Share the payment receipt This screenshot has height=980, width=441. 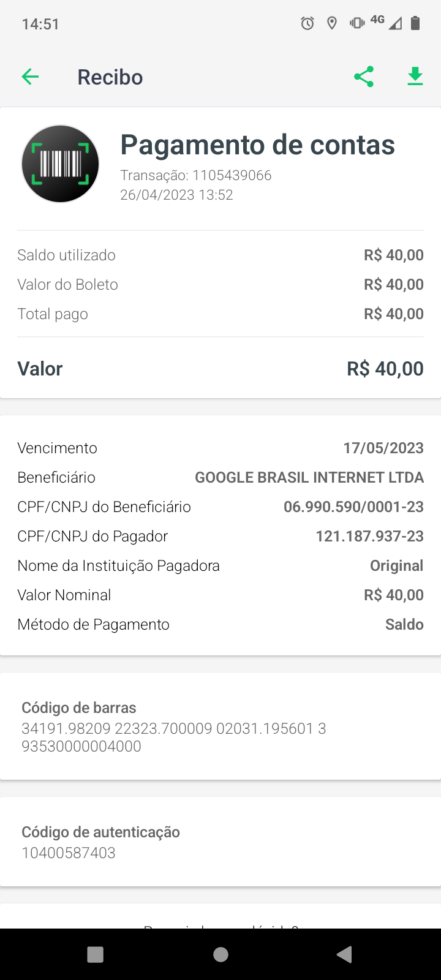(364, 77)
